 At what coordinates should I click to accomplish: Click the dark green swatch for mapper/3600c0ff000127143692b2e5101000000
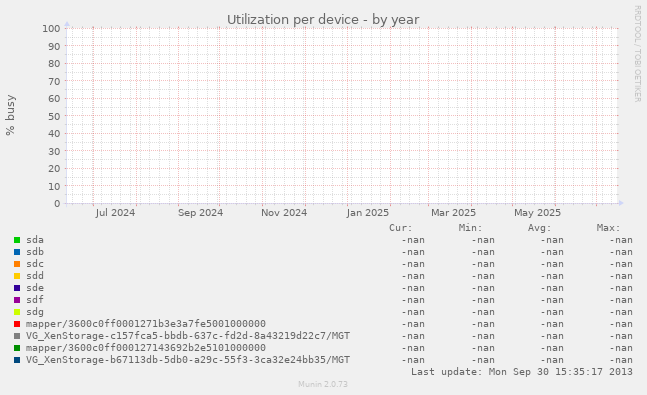(17, 348)
